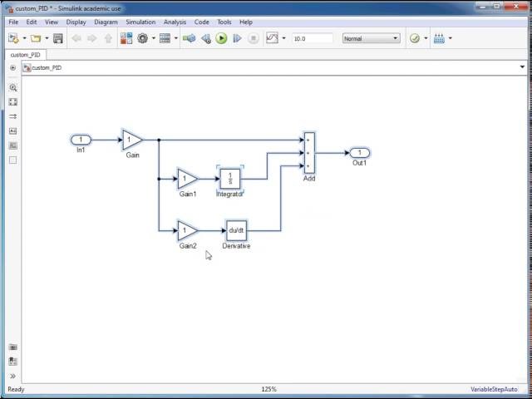The width and height of the screenshot is (532, 399).
Task: Expand the Model Advisor dropdown arrow
Action: [x=426, y=38]
